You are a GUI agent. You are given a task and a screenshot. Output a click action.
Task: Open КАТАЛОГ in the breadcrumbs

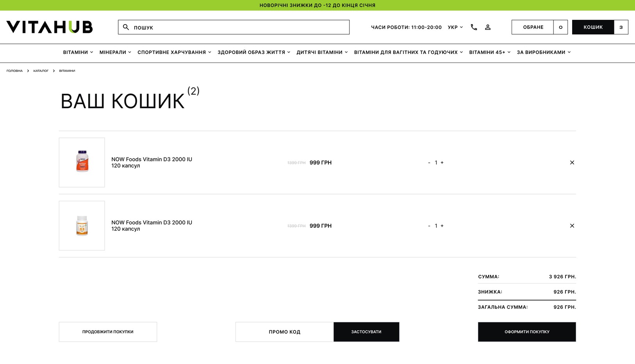(41, 71)
